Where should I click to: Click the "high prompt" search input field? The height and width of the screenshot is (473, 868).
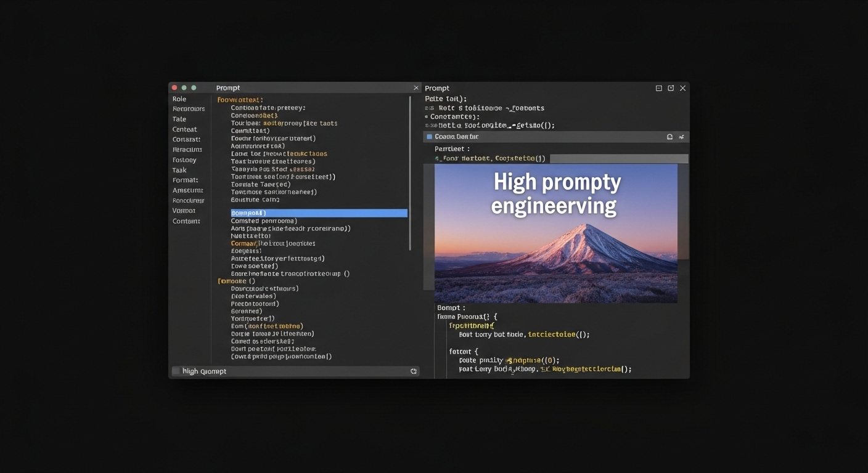click(296, 371)
